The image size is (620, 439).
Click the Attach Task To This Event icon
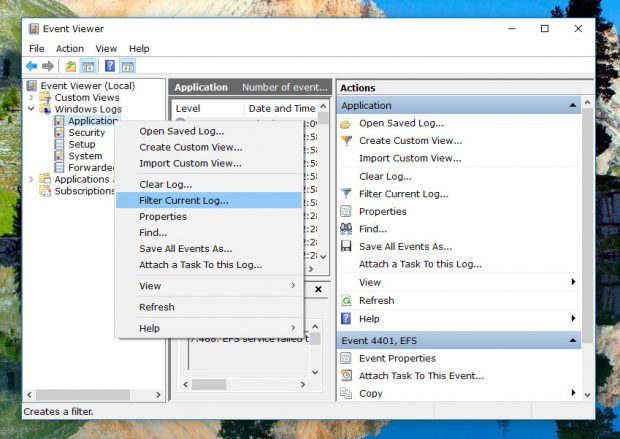346,375
